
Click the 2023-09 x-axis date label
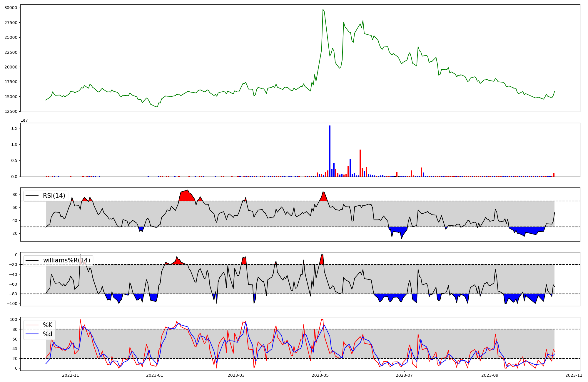coord(490,375)
